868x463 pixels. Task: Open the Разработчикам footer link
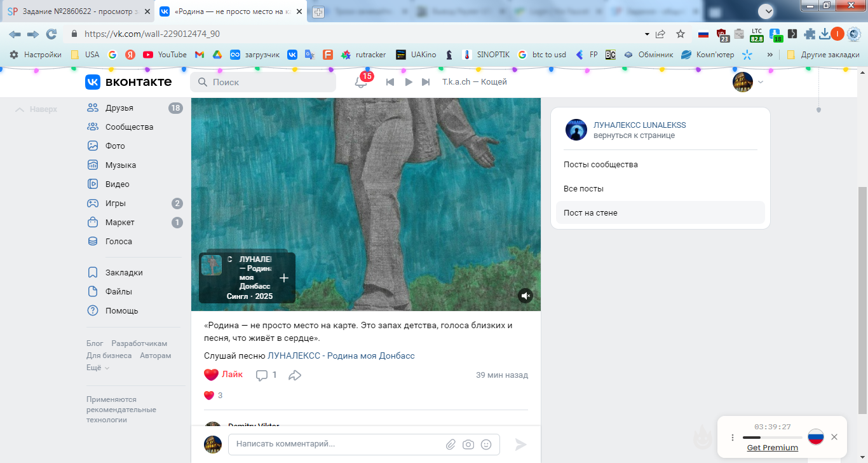coord(139,343)
